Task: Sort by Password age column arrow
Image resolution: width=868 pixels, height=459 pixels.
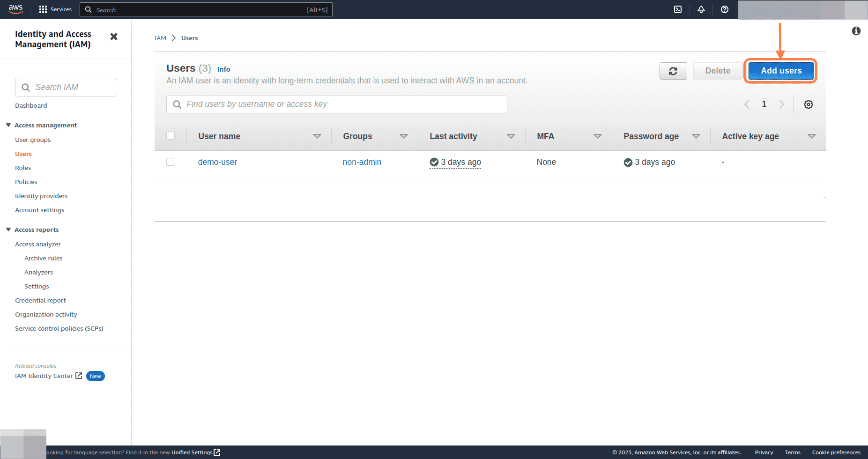Action: (696, 136)
